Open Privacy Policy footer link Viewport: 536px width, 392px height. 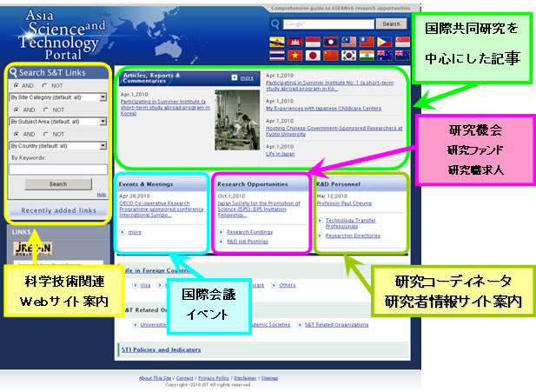point(214,378)
